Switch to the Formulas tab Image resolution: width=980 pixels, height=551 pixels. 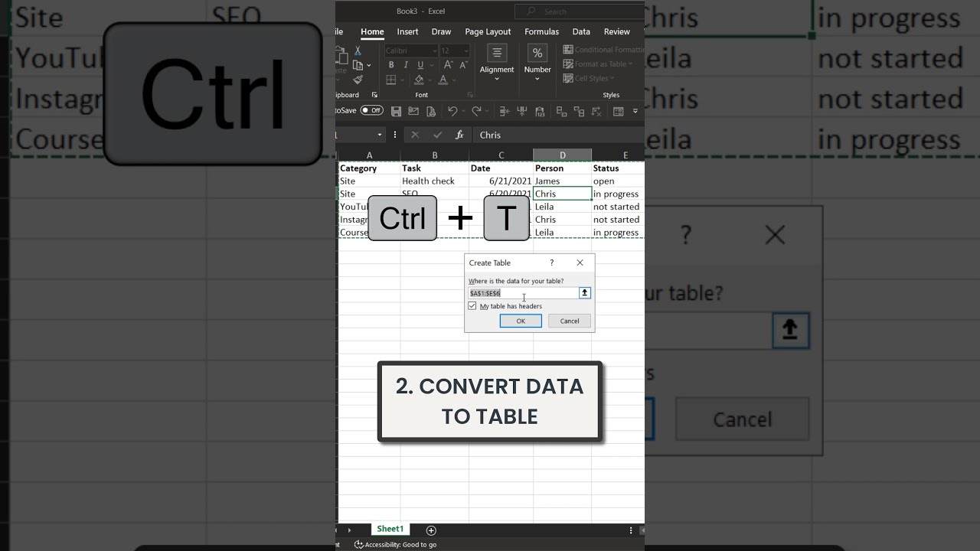tap(541, 31)
